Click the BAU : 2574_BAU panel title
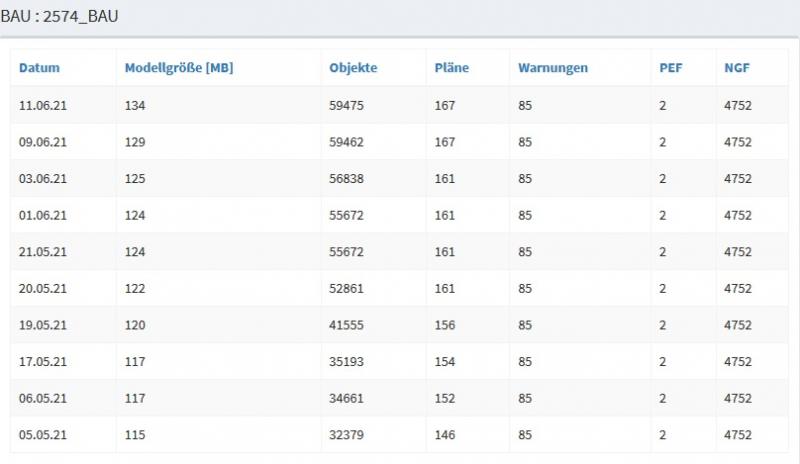 [59, 17]
